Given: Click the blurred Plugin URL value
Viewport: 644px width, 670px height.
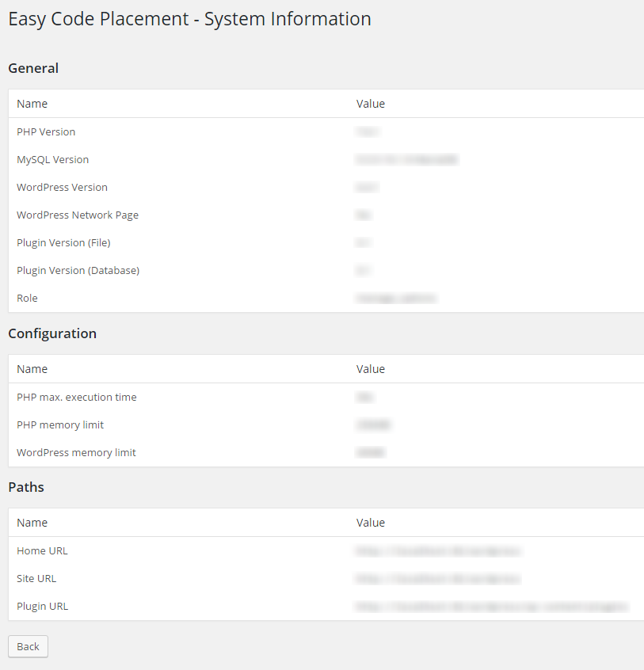Looking at the screenshot, I should tap(491, 607).
